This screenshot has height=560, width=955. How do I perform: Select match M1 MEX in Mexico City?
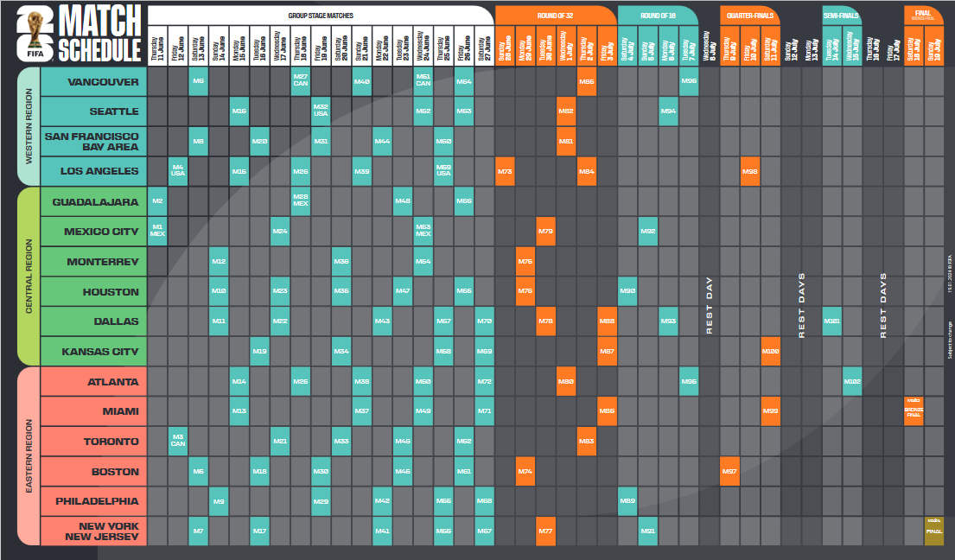(157, 232)
